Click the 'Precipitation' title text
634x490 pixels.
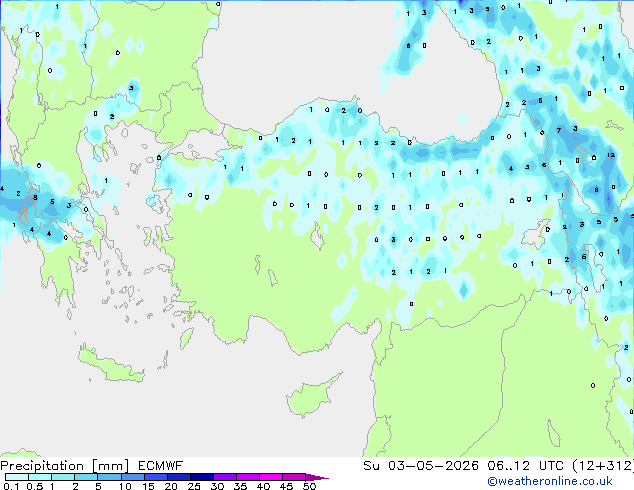42,466
